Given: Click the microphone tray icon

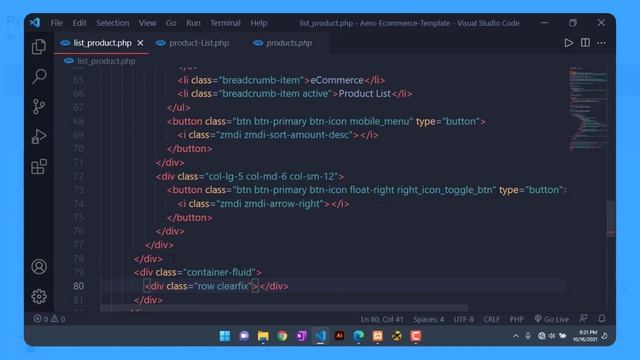Looking at the screenshot, I should pyautogui.click(x=528, y=336).
